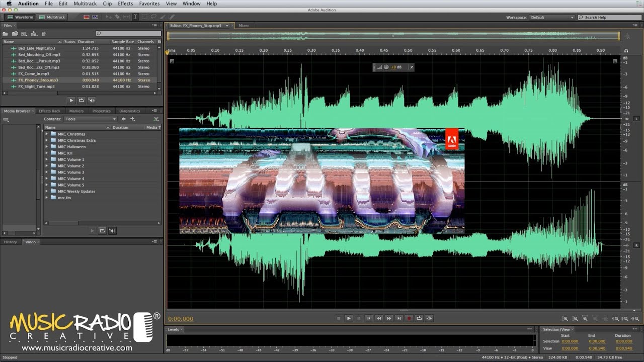
Task: Click the Stop button in editor transport
Action: (339, 318)
